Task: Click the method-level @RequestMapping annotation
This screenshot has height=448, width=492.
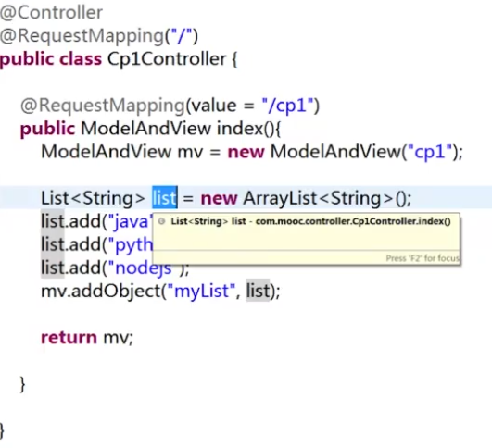Action: [x=170, y=106]
